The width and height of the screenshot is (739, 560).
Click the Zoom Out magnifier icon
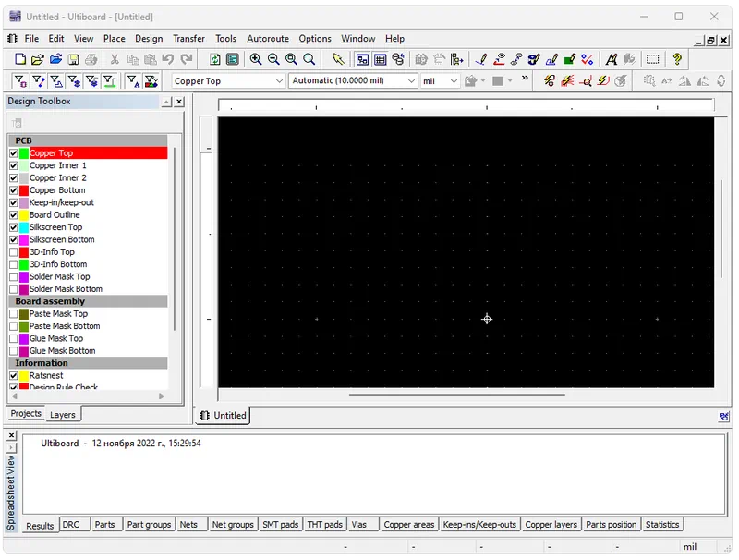273,59
